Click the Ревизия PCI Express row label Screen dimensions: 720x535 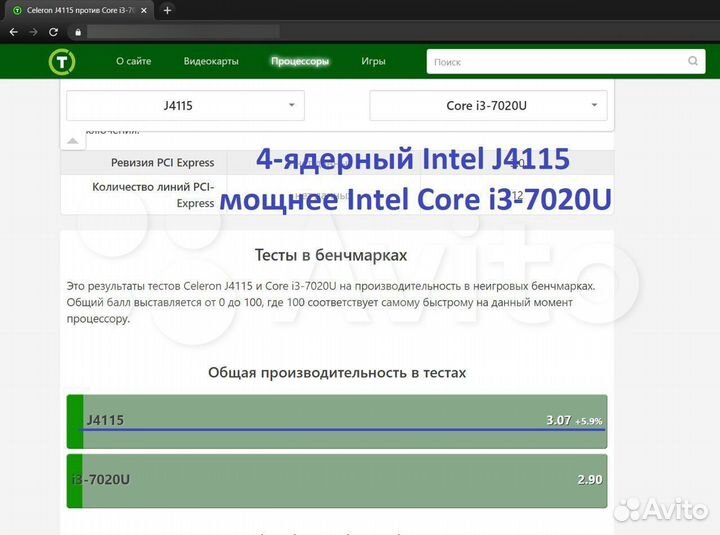click(163, 163)
